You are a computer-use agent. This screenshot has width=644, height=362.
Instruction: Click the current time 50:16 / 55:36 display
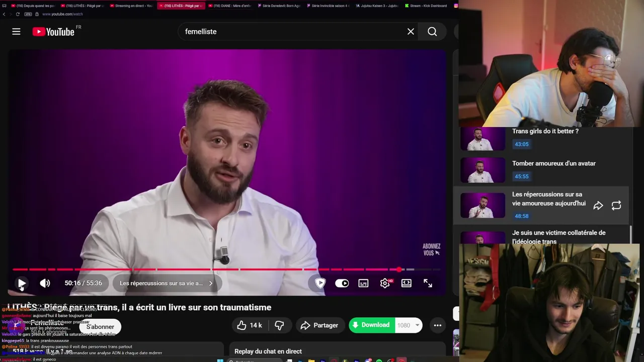(x=83, y=284)
